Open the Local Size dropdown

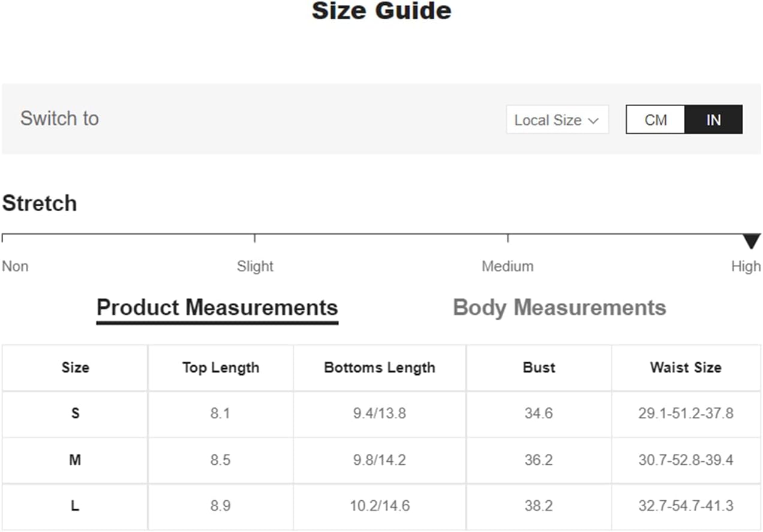[557, 120]
